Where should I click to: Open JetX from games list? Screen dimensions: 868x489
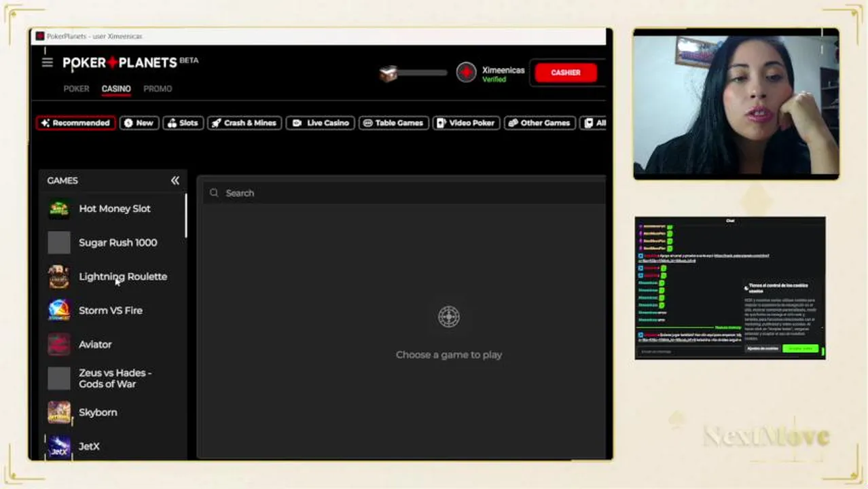(x=89, y=446)
